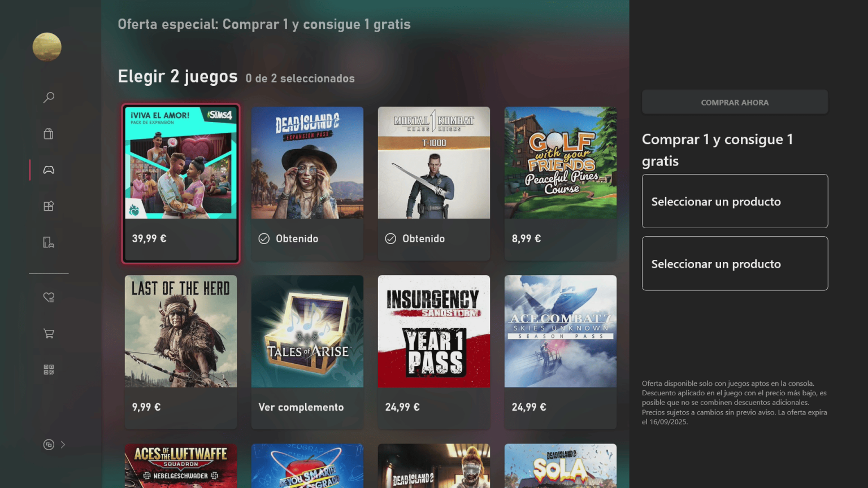Open the Wish list heart icon
The width and height of the screenshot is (868, 488).
49,297
